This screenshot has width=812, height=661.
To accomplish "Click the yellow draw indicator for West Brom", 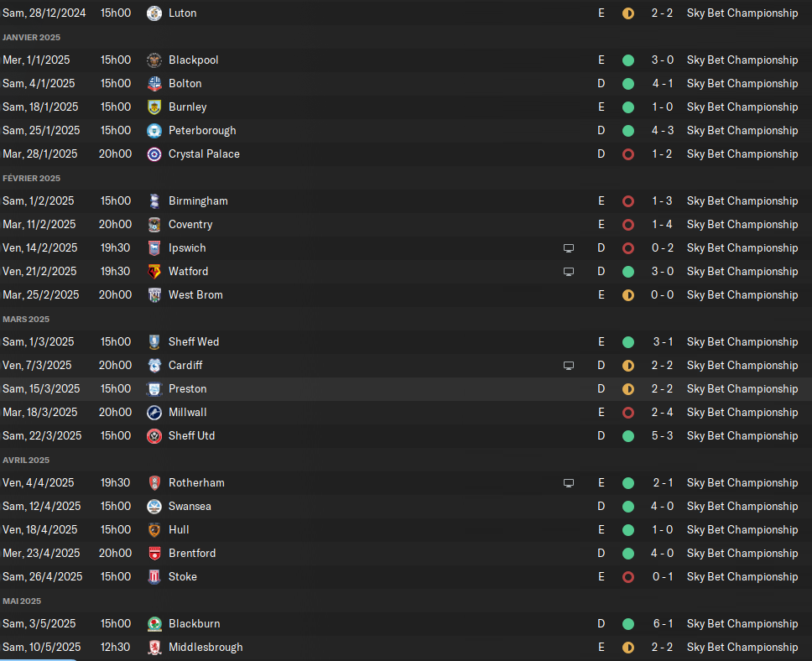I will [x=628, y=295].
